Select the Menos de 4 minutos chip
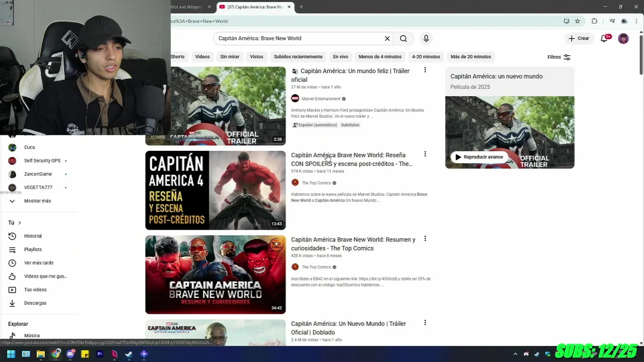Viewport: 644px width, 362px height. [380, 56]
